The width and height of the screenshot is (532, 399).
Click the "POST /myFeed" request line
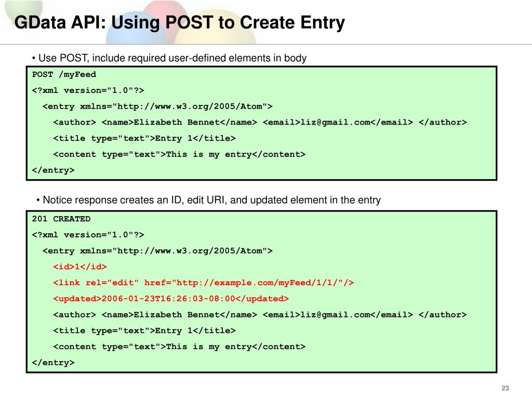click(x=64, y=74)
